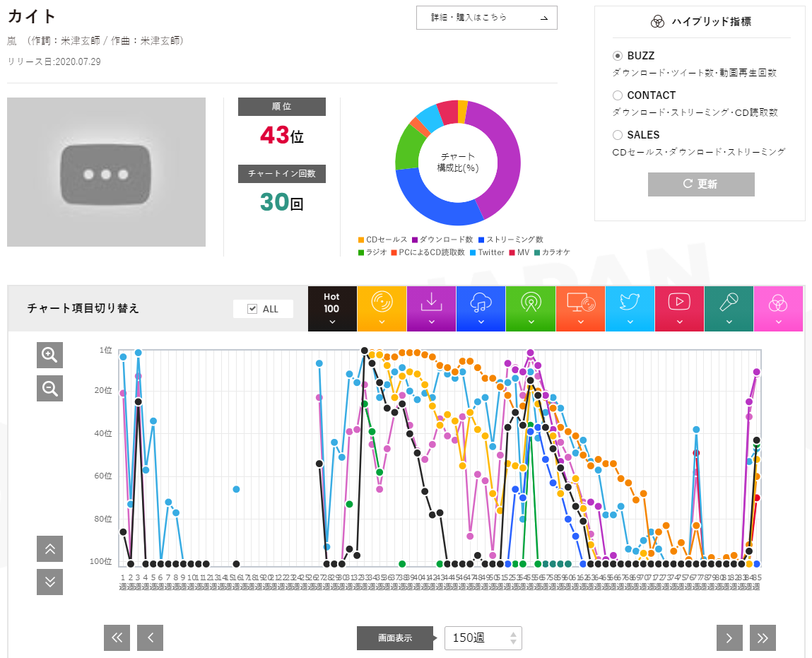The height and width of the screenshot is (658, 812).
Task: Click the song title カイト
Action: 32,16
